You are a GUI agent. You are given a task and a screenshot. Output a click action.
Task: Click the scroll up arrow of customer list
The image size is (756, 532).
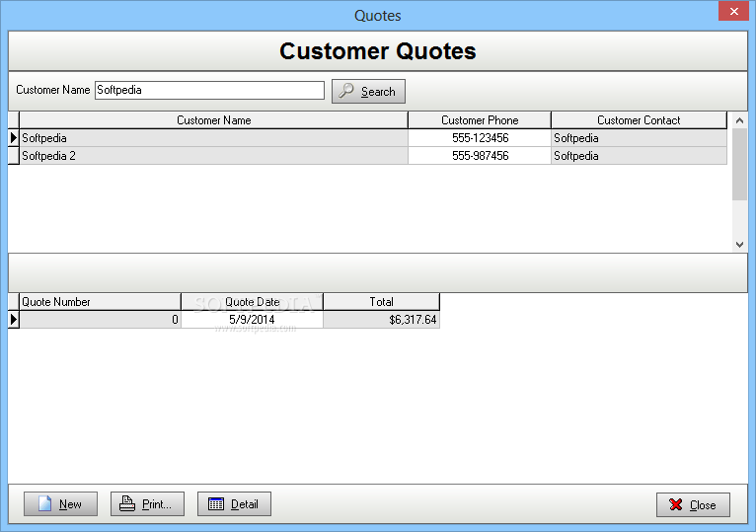[739, 120]
